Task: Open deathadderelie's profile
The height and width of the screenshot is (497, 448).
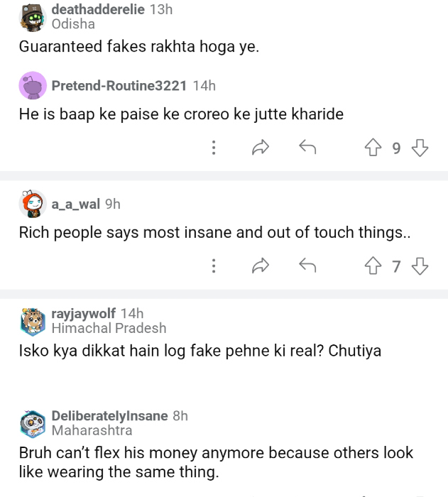Action: tap(98, 10)
